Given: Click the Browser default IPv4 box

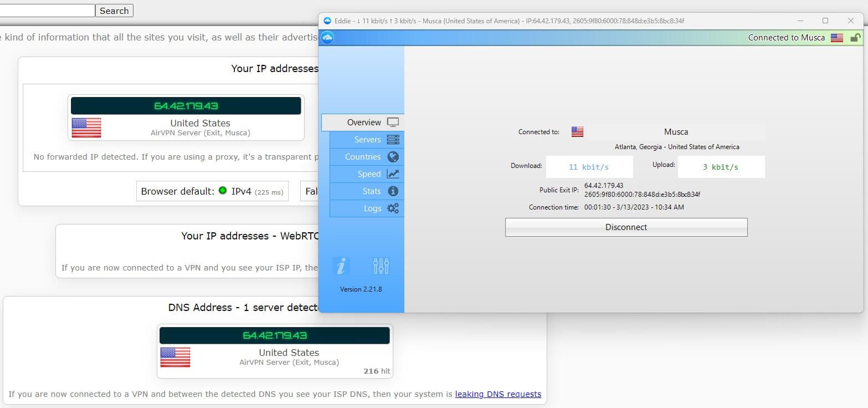Looking at the screenshot, I should (212, 191).
